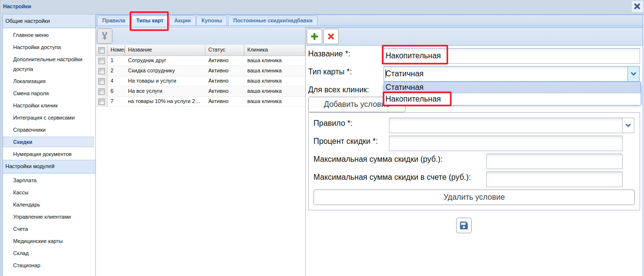Choose Накопительная from the dropdown list
The width and height of the screenshot is (644, 276).
point(413,99)
